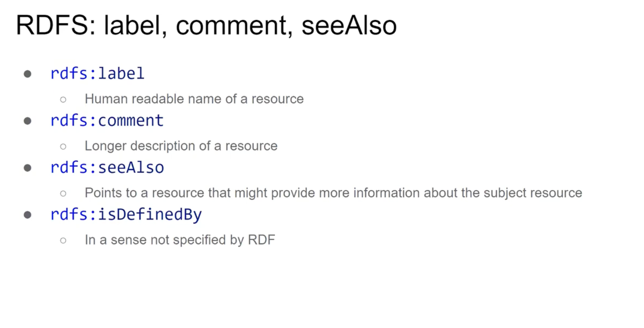Viewport: 644px width, 328px height.
Task: Click the filled bullet beside rdfs:seeAlso
Action: (x=27, y=168)
